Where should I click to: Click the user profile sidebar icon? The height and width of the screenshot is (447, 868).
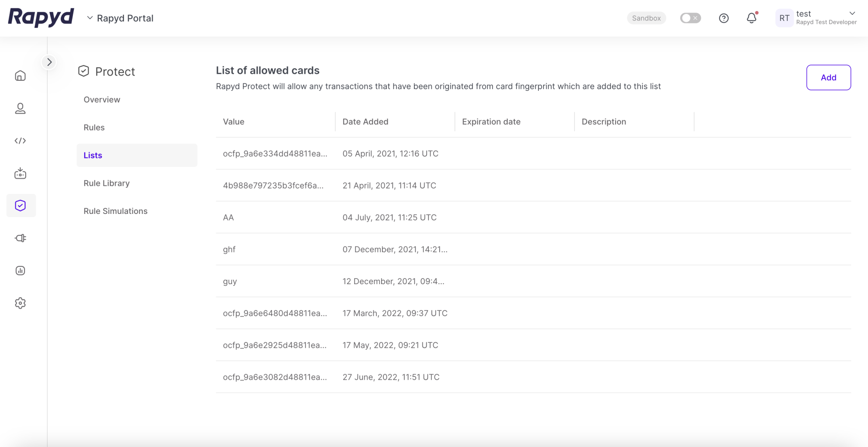(21, 108)
